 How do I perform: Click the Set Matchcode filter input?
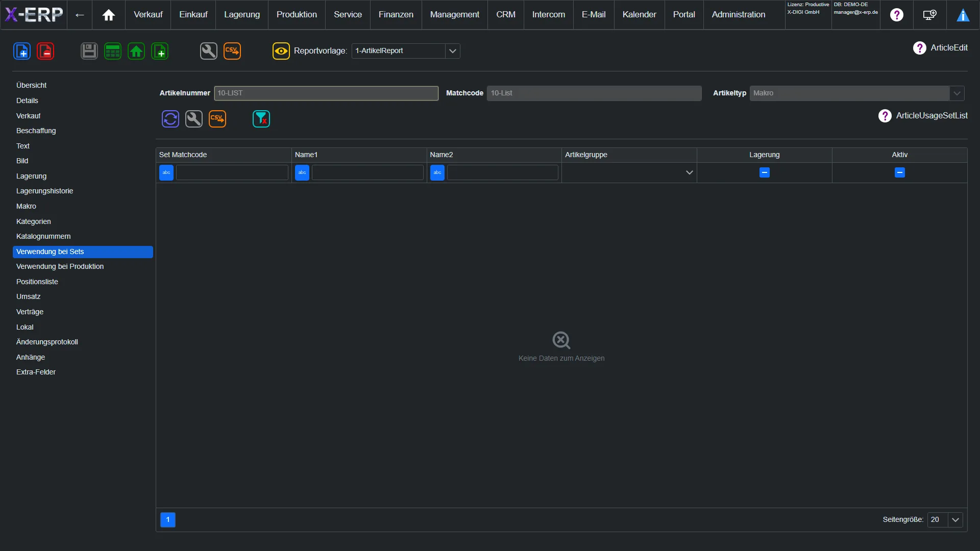232,172
